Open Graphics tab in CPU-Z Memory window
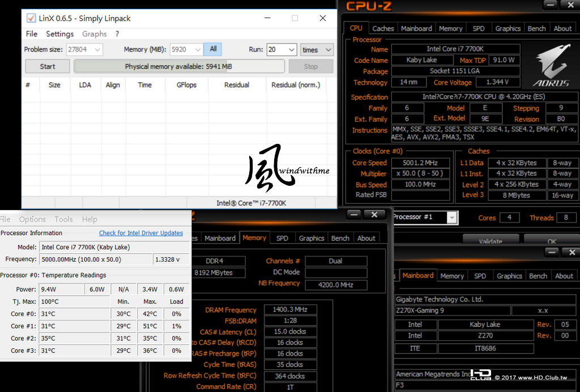This screenshot has height=392, width=580. click(x=312, y=238)
